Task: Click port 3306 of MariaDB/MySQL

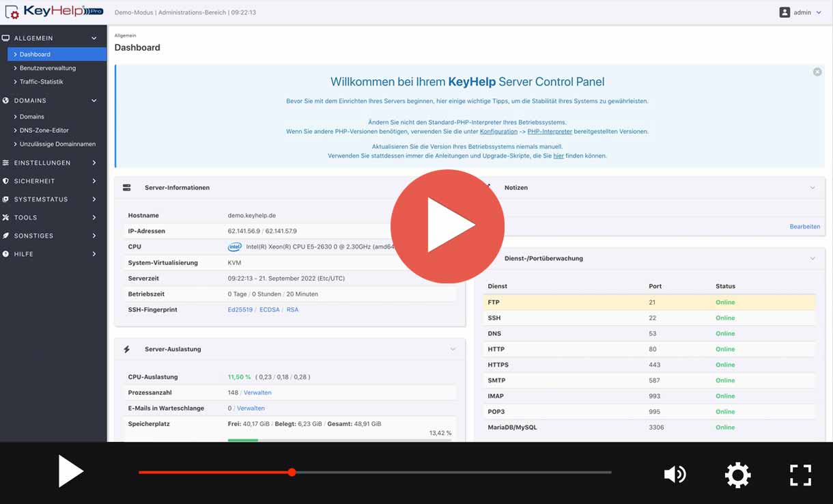Action: (x=655, y=428)
